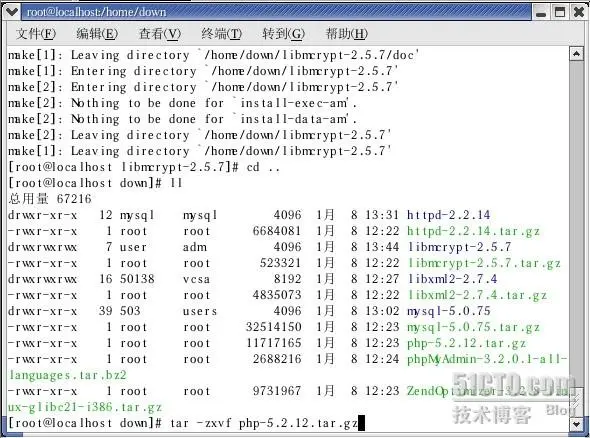Close the root@localhost terminal window
Viewport: 590px width, 438px height.
coord(579,12)
